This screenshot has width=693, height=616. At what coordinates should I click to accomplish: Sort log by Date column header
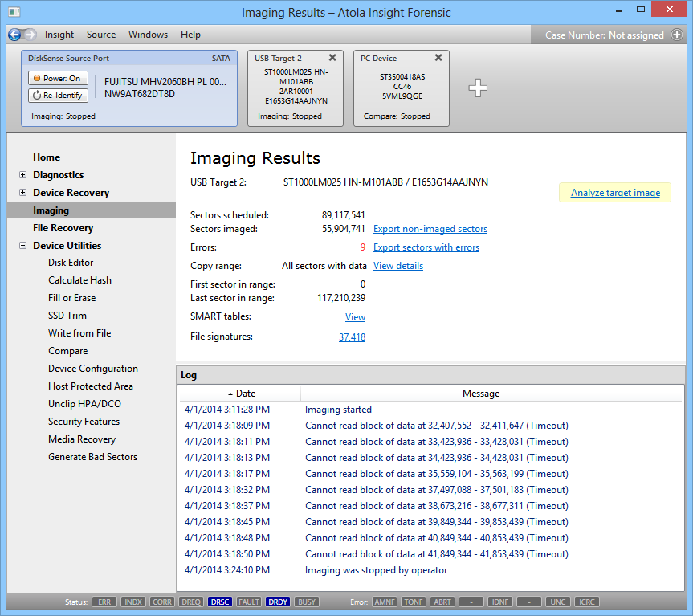click(239, 394)
